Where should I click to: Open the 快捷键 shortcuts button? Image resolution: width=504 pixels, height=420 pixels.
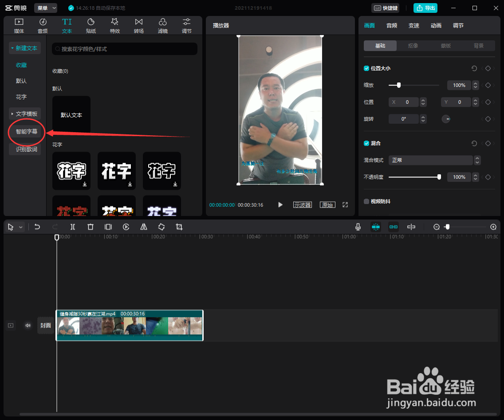pyautogui.click(x=386, y=8)
